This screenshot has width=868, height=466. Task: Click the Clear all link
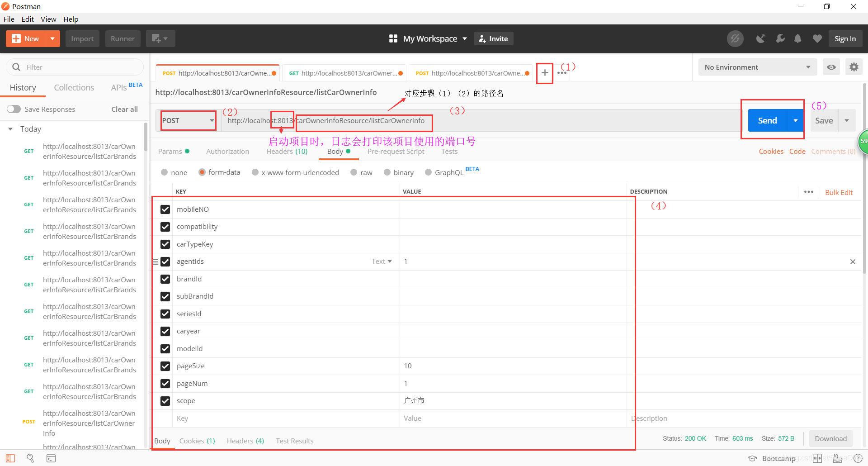pos(125,109)
